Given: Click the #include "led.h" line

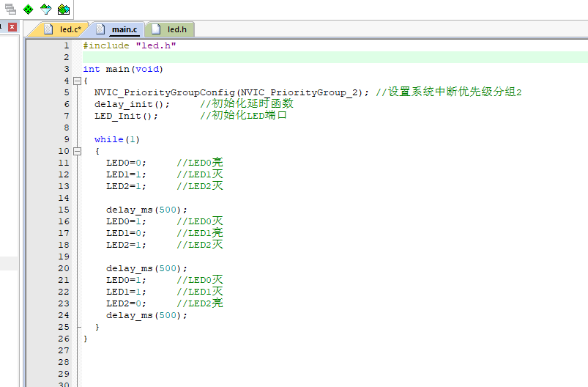Looking at the screenshot, I should click(130, 45).
